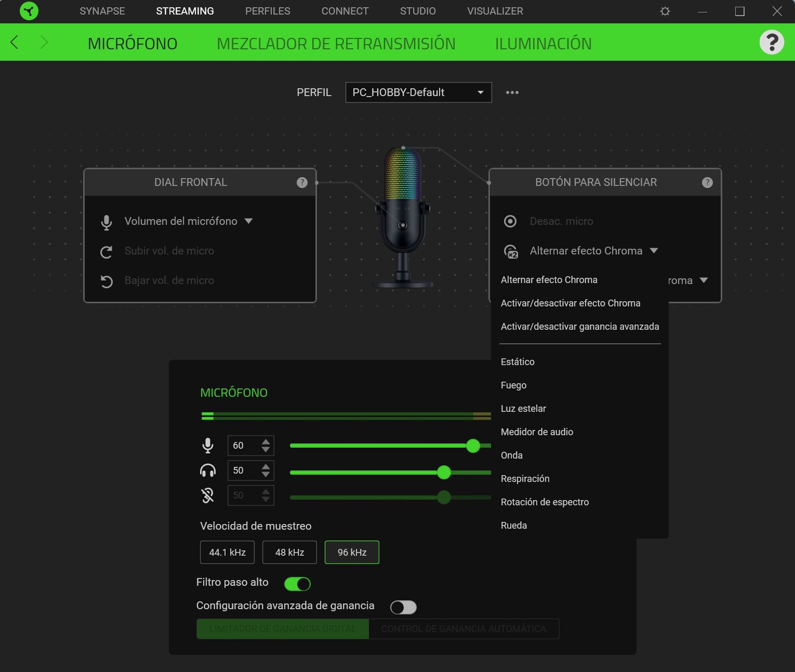Open the PERFIL dropdown showing PC_HOBBY-Default

(x=418, y=92)
